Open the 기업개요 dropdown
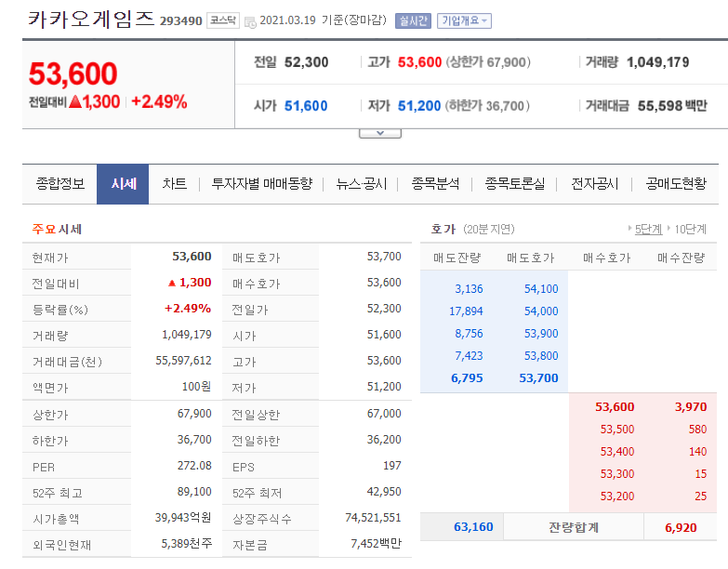The image size is (728, 569). pos(464,20)
